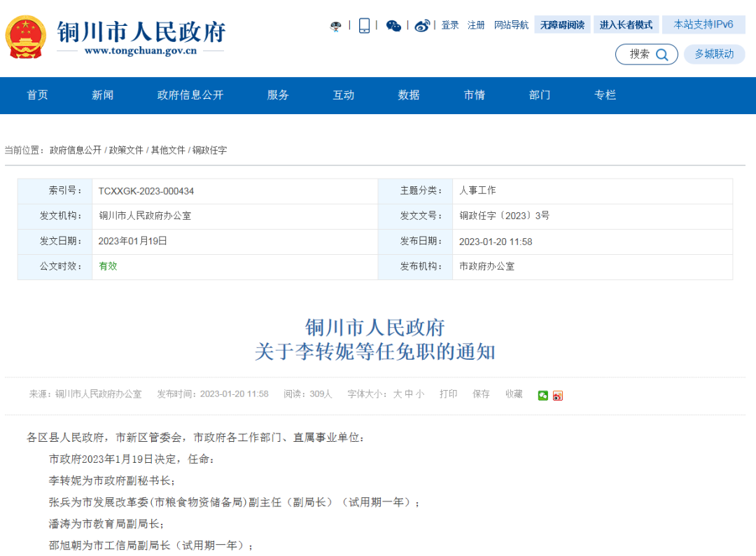Screen dimensions: 756x556
Task: Select the 新闻 tab in navigation bar
Action: [102, 95]
